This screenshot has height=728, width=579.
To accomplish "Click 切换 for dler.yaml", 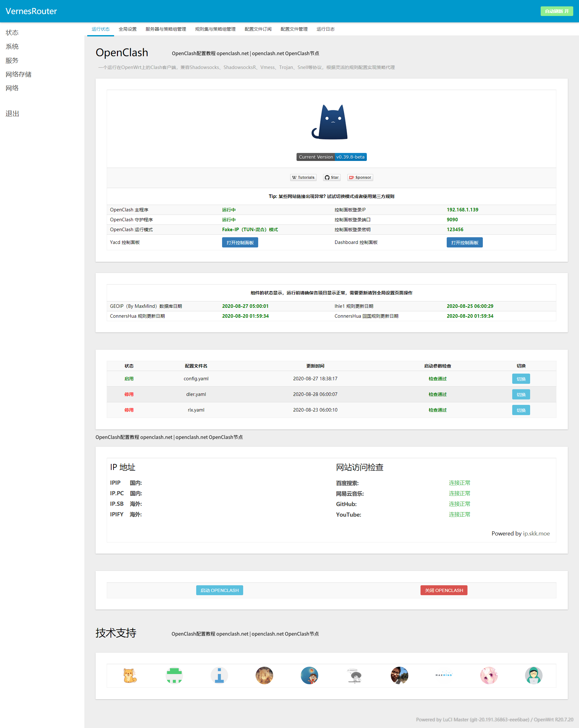I will point(521,394).
